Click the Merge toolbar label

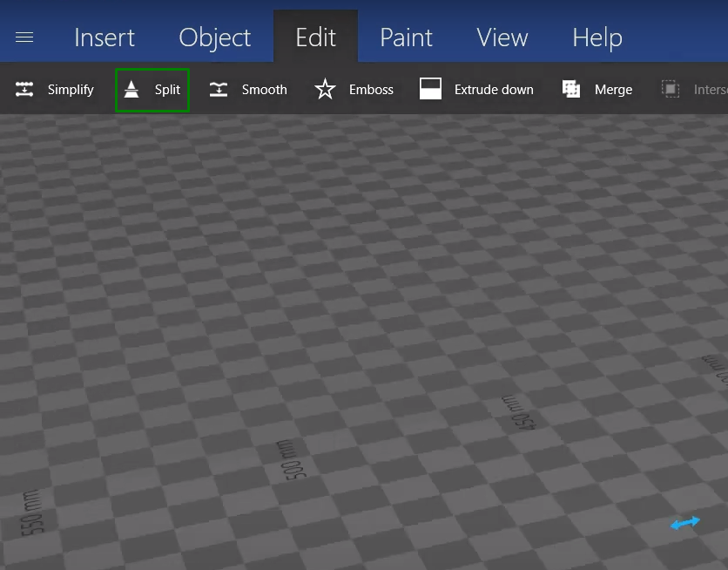pos(613,89)
